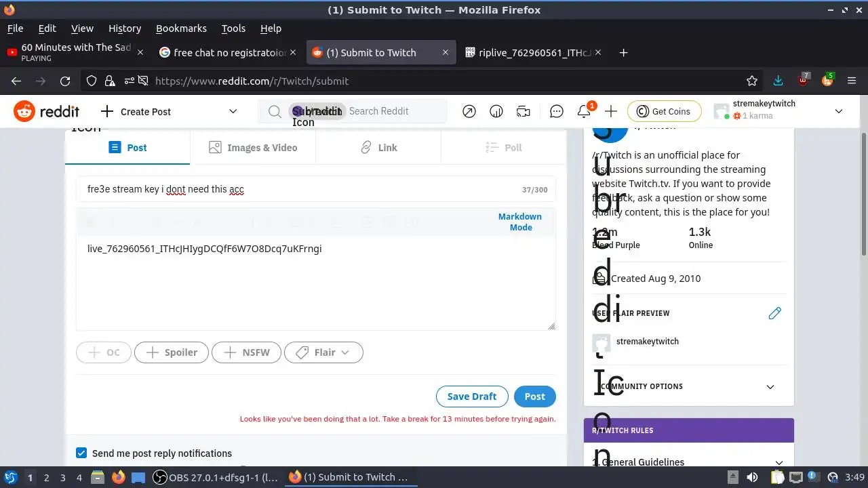Open the Reddit All feed icon
This screenshot has height=488, width=868.
pyautogui.click(x=496, y=111)
